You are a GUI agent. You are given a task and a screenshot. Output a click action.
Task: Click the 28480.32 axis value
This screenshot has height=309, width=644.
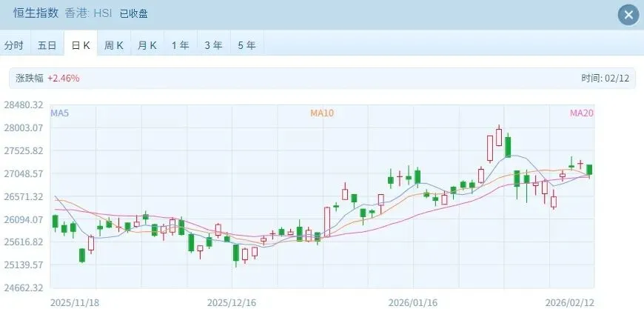(24, 104)
